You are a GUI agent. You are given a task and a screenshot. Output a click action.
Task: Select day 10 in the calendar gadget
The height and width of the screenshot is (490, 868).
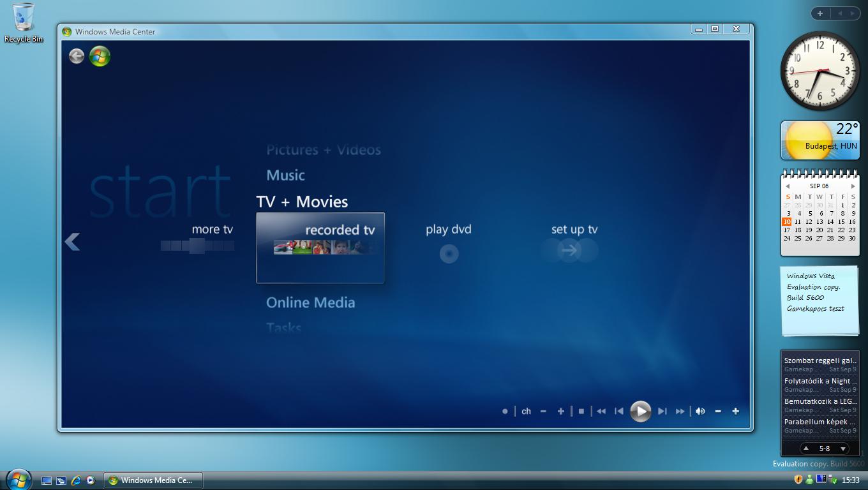[787, 222]
